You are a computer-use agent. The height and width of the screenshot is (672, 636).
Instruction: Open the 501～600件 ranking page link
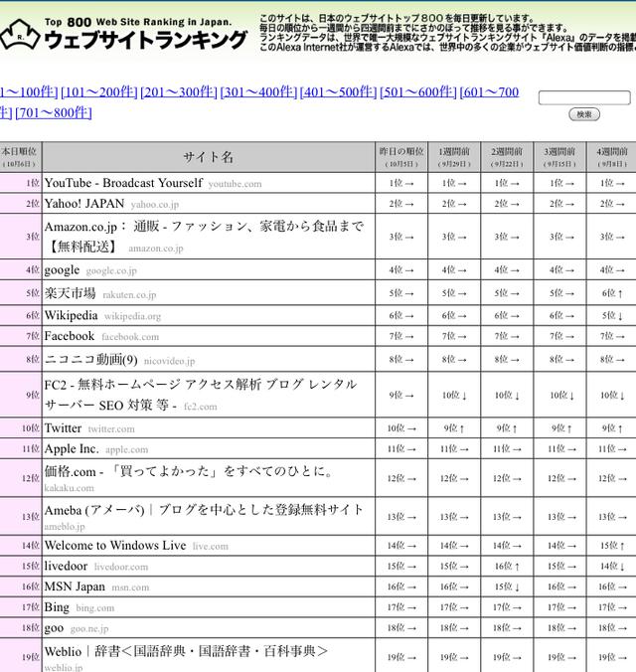(417, 91)
